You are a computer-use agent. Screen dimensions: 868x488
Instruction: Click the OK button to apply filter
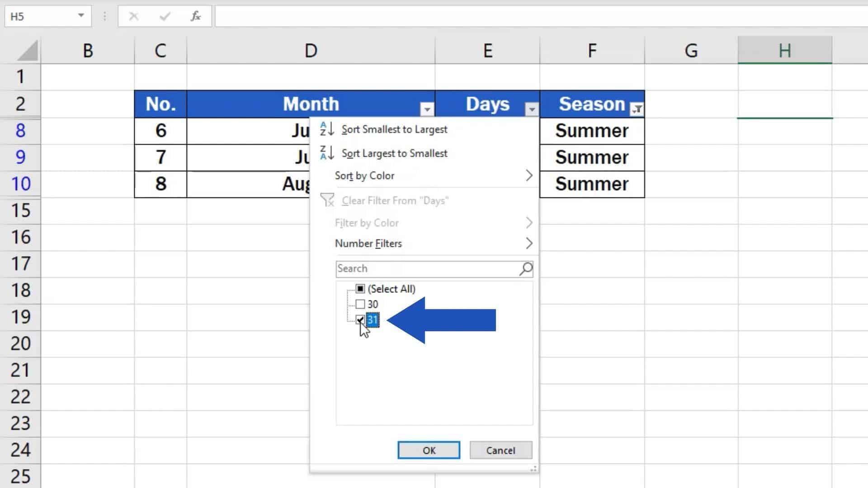pos(429,450)
